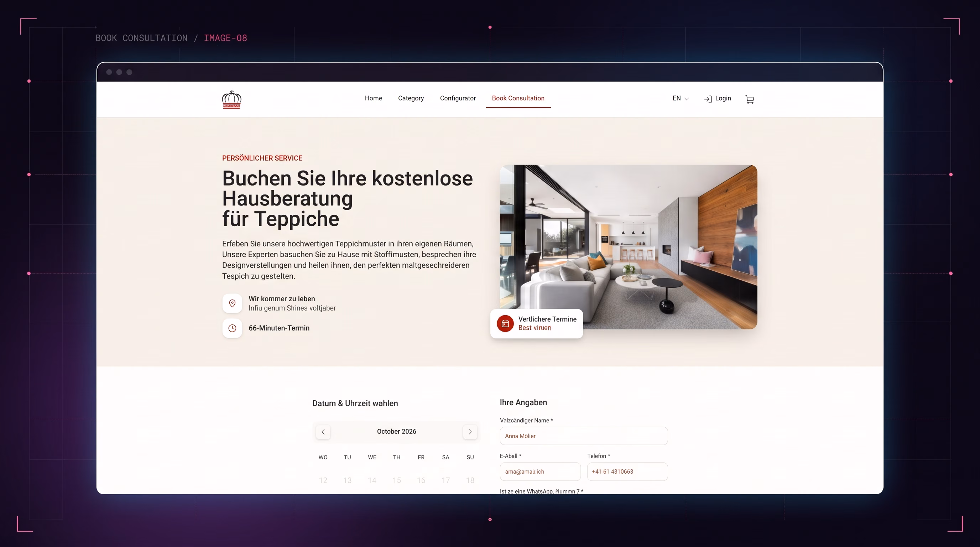Click the 'Best viruen' red text
The height and width of the screenshot is (547, 980).
pos(535,328)
